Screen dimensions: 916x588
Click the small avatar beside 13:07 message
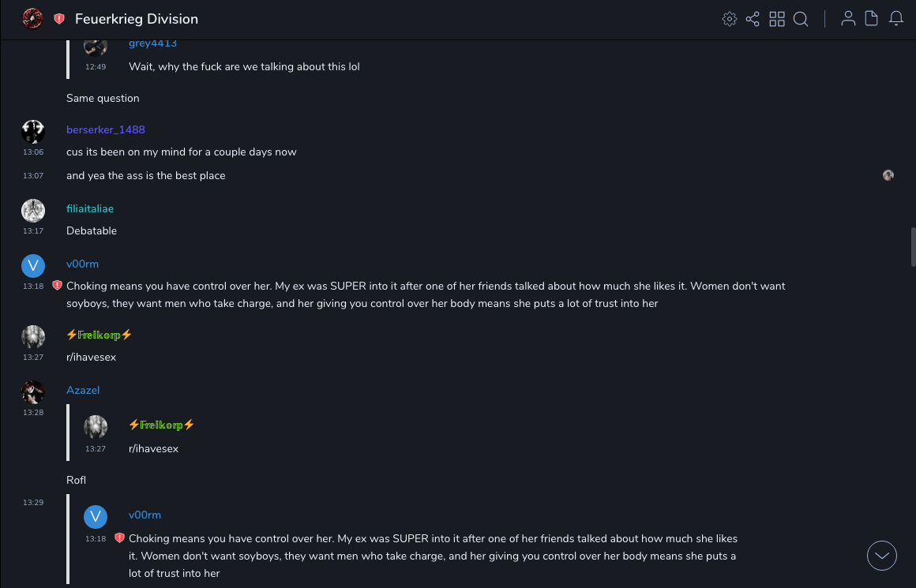coord(888,175)
